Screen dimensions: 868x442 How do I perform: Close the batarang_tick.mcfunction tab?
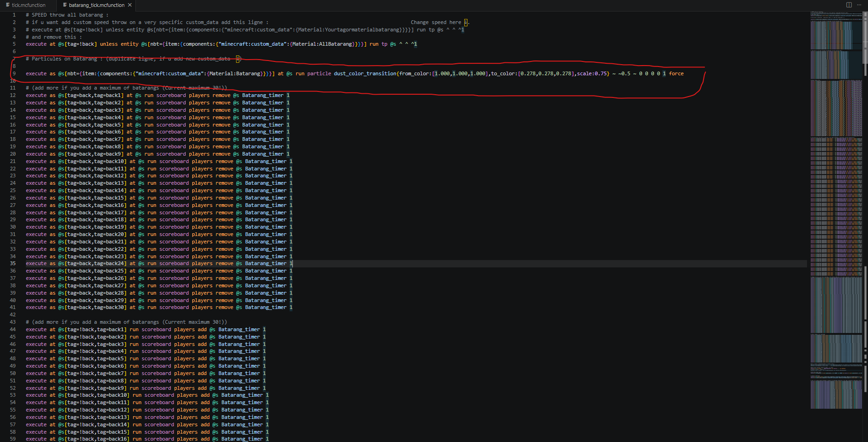pyautogui.click(x=130, y=5)
